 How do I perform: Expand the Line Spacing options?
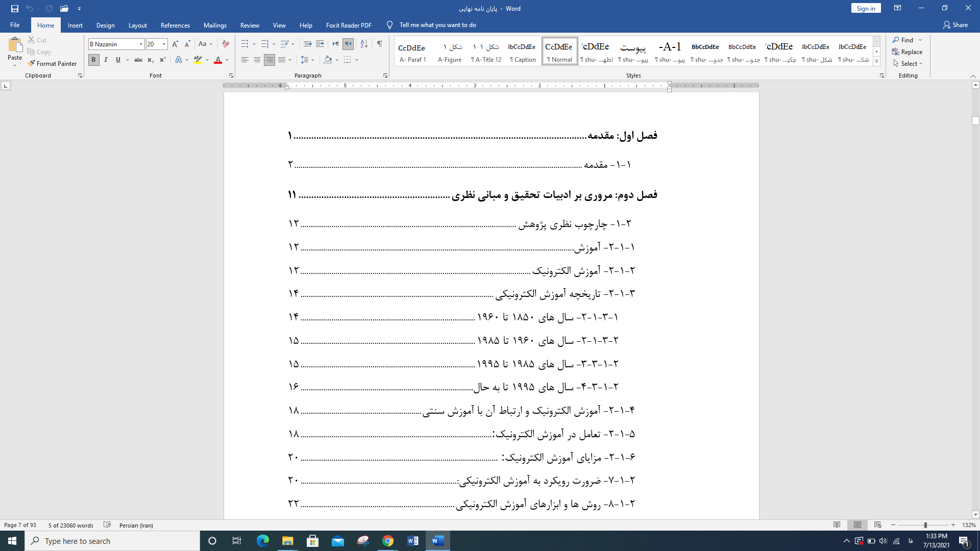click(312, 60)
